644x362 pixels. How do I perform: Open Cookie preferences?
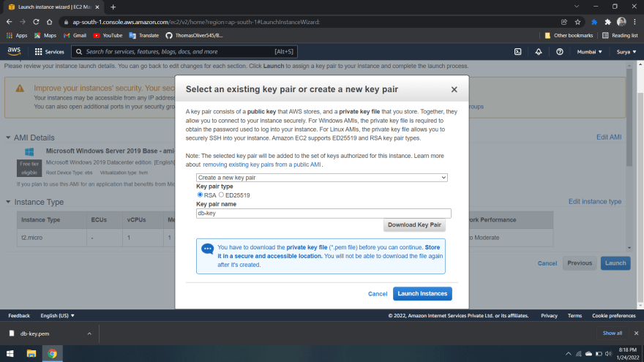pyautogui.click(x=613, y=316)
